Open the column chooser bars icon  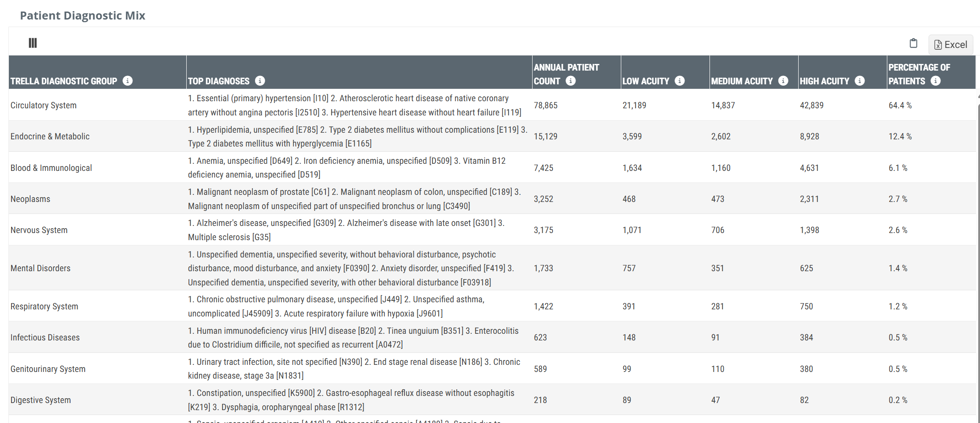[33, 43]
